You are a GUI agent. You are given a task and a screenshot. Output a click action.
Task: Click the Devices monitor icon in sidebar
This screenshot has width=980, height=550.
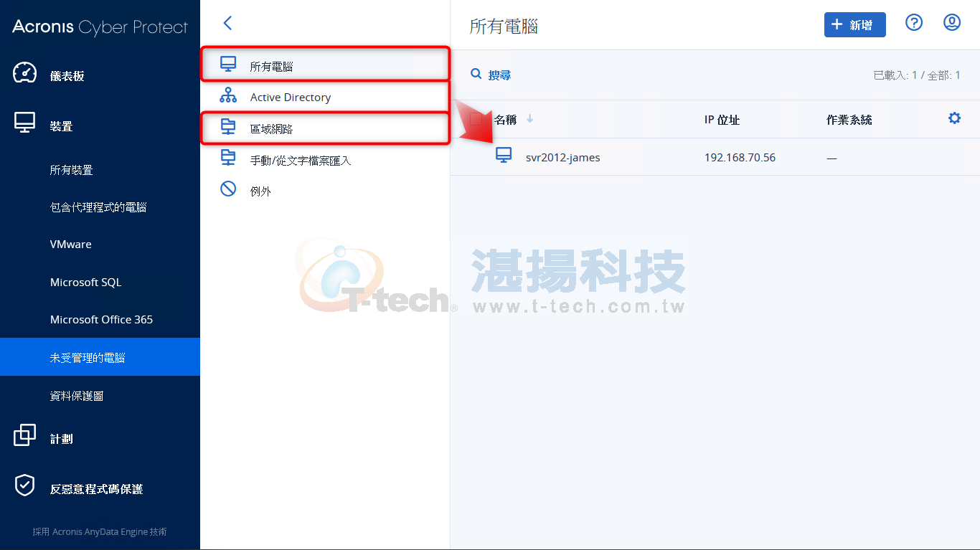[25, 123]
